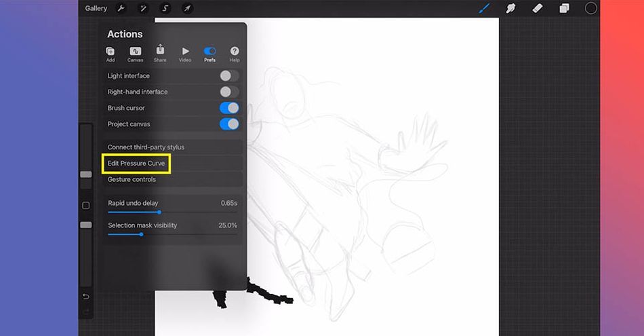Click the Actions panel title

125,34
